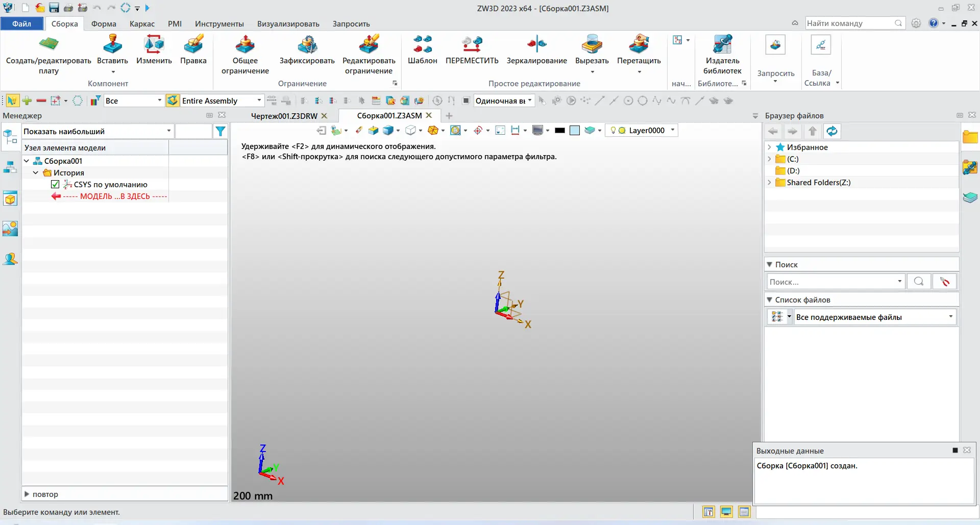Open the Все filter dropdown
980x525 pixels.
click(159, 101)
